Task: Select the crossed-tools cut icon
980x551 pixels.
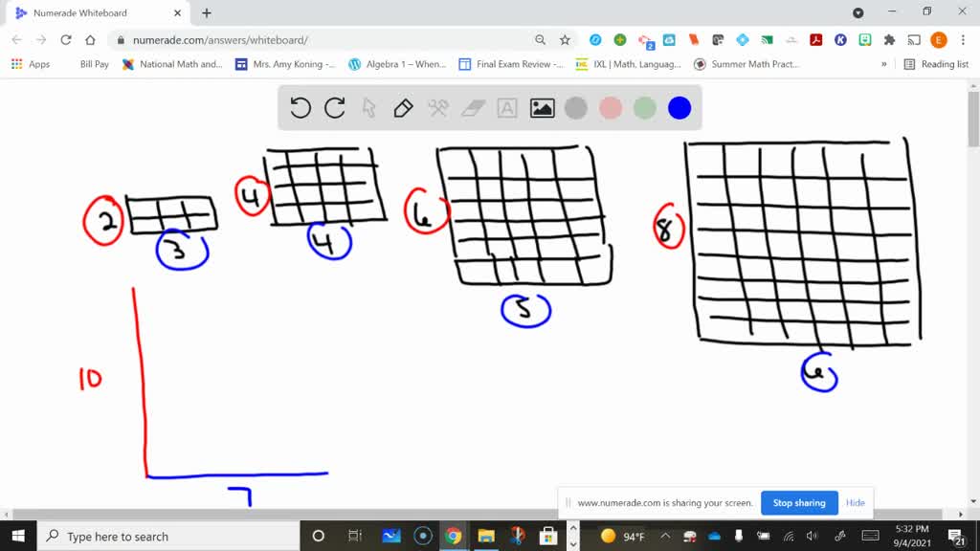Action: [436, 108]
